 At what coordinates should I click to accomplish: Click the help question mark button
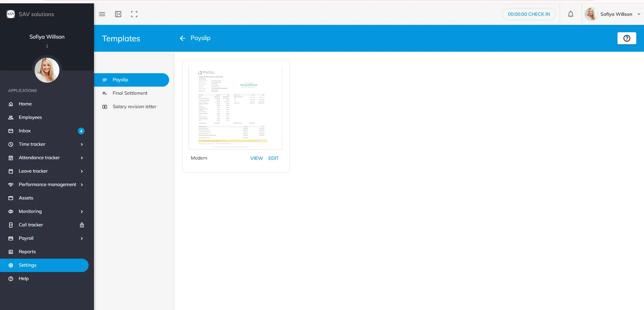click(627, 38)
